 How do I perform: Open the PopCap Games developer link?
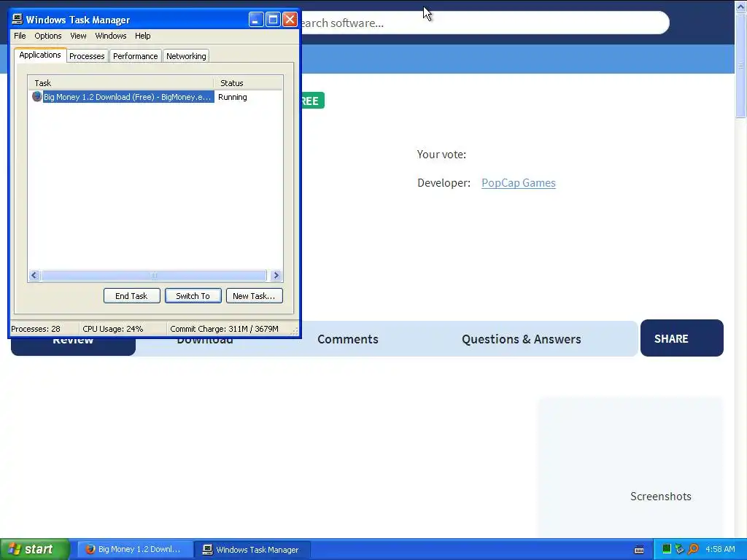click(519, 183)
